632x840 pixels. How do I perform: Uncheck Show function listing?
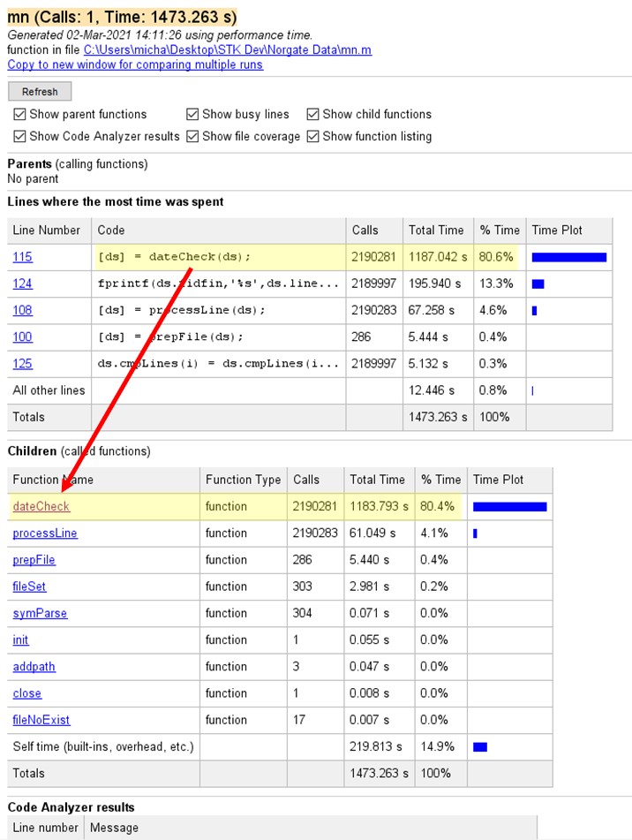pyautogui.click(x=312, y=137)
